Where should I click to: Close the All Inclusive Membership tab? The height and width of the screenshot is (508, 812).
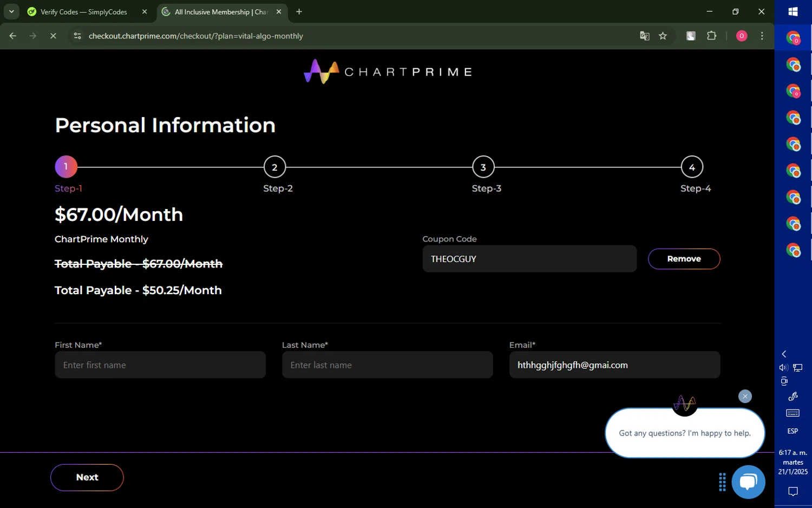[x=279, y=12]
